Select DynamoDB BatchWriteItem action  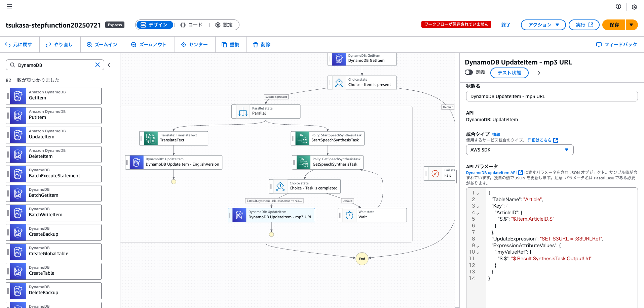[54, 213]
